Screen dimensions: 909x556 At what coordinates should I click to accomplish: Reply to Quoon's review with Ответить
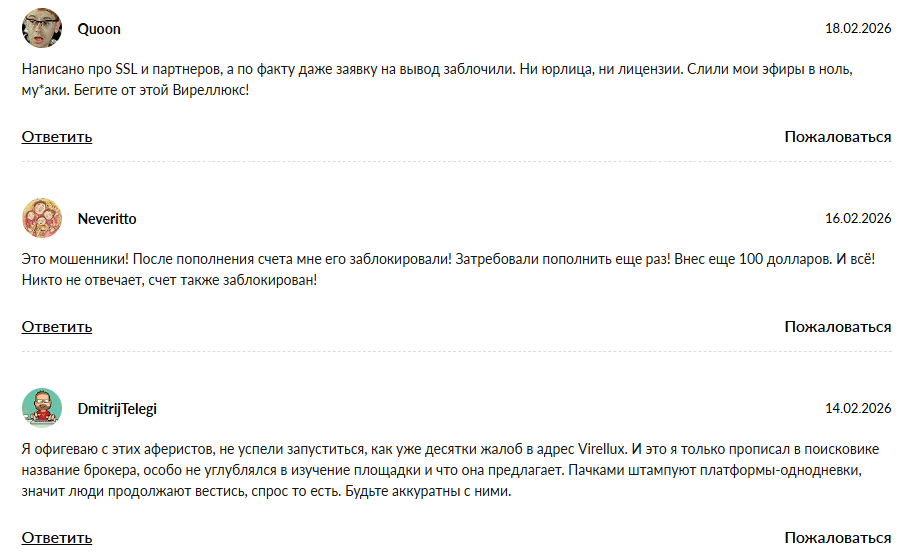[57, 137]
